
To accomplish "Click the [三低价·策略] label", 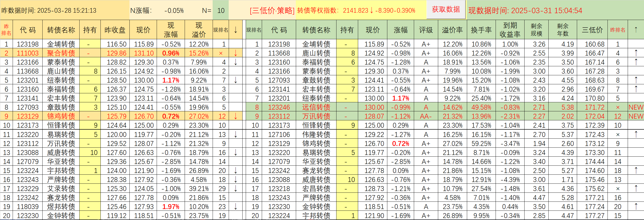I will point(272,10).
